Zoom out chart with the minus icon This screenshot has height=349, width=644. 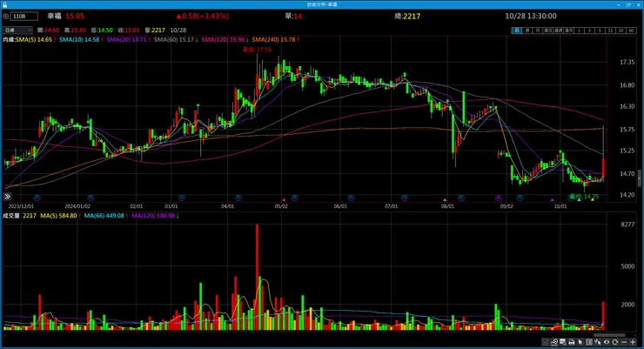pyautogui.click(x=624, y=342)
